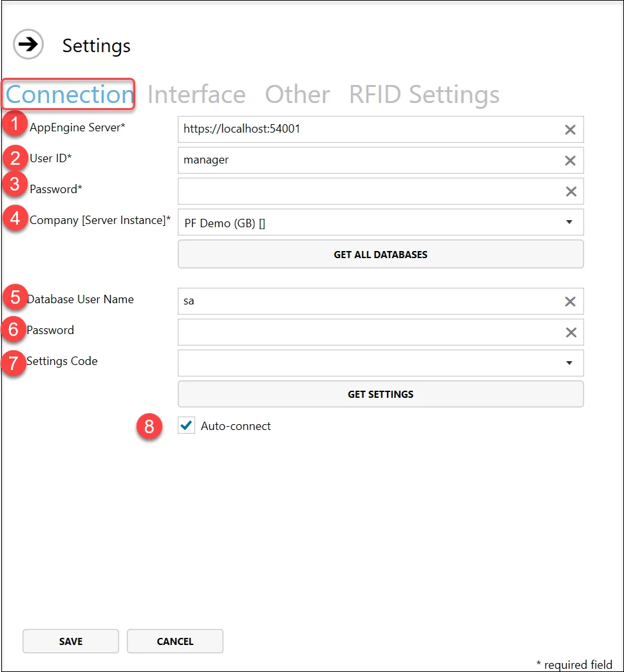Expand the Company Server Instance dropdown

click(569, 222)
